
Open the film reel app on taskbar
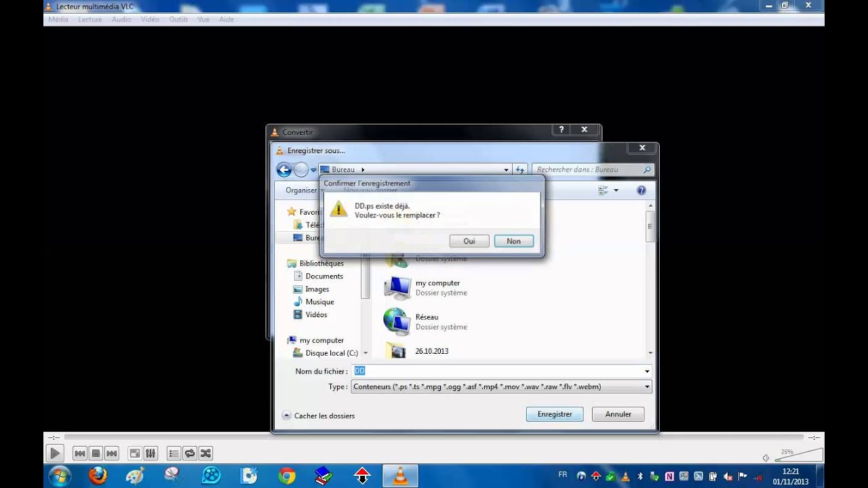tap(212, 476)
